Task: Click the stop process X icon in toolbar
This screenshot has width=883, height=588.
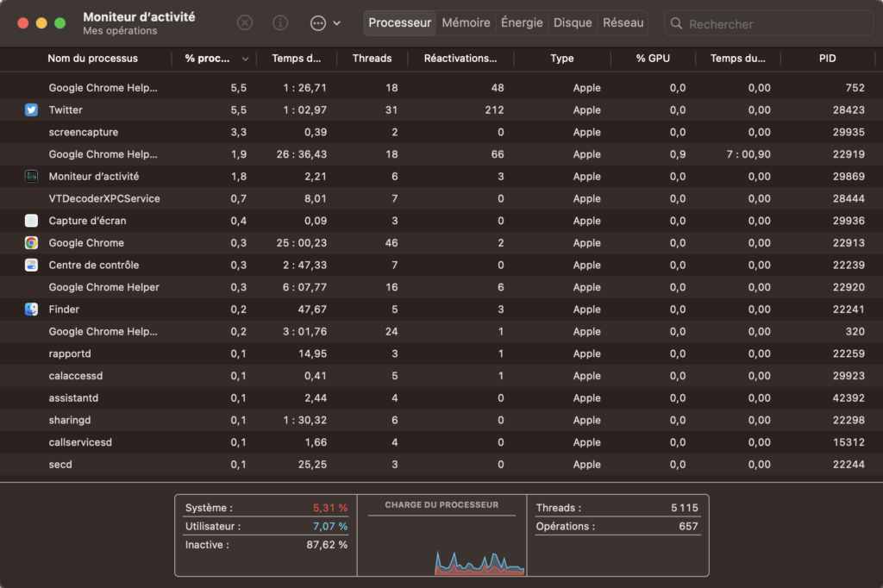Action: click(244, 22)
